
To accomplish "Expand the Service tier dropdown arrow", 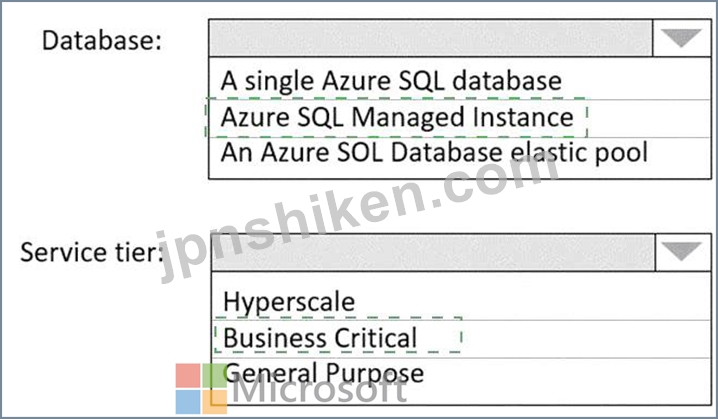I will click(x=683, y=252).
